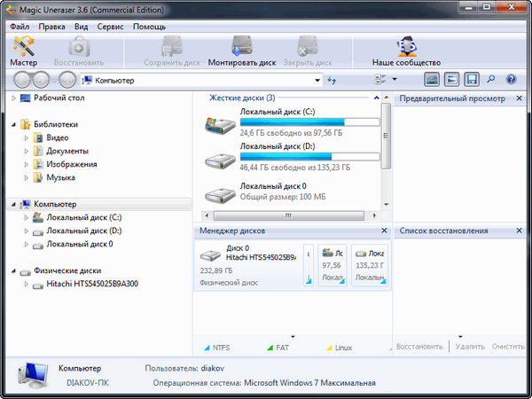The width and height of the screenshot is (532, 399).
Task: Click the Закрыть диск toolbar icon
Action: [x=308, y=51]
